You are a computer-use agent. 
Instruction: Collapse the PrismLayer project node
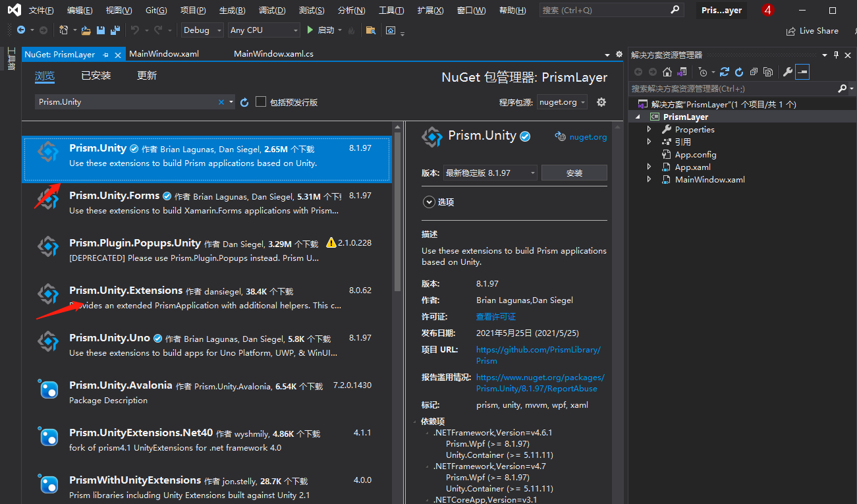coord(637,117)
